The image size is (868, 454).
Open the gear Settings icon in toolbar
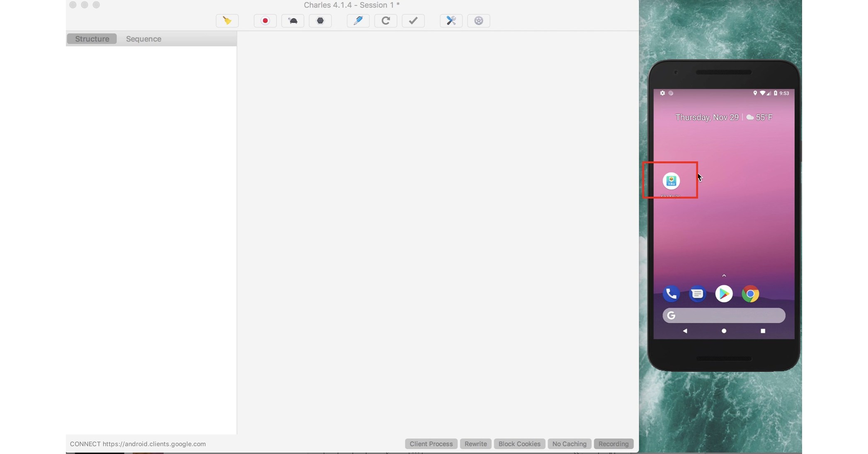(478, 21)
